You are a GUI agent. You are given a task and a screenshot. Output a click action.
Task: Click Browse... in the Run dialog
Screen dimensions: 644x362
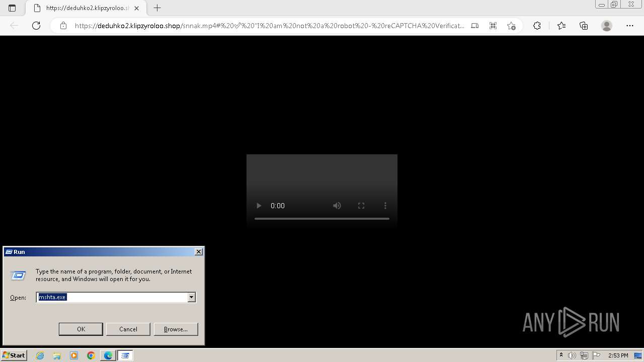[176, 329]
